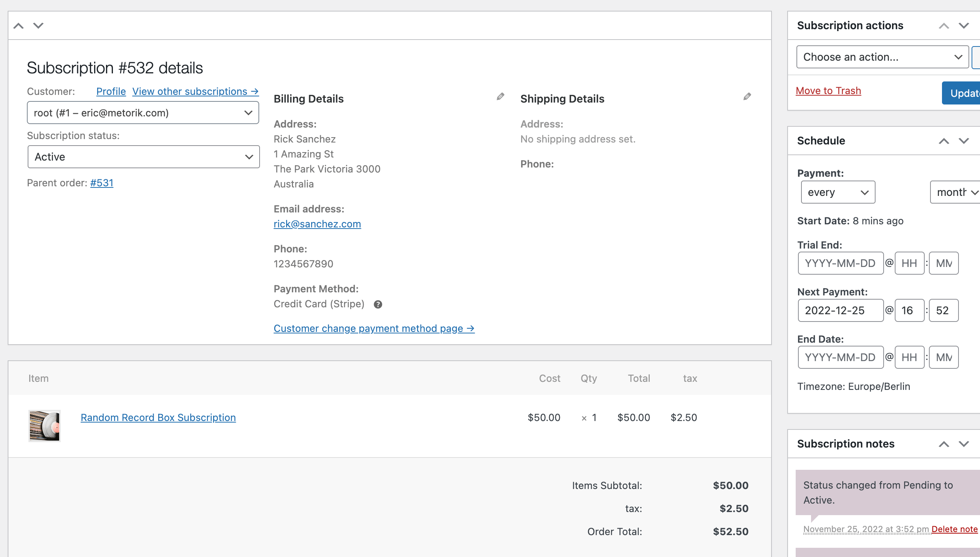Move subscription details panel down

(x=38, y=26)
